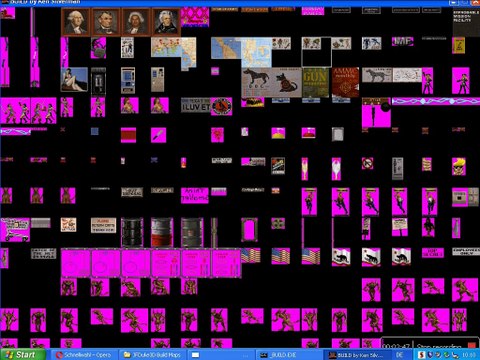Select the green GUN magazine tile

click(x=315, y=82)
